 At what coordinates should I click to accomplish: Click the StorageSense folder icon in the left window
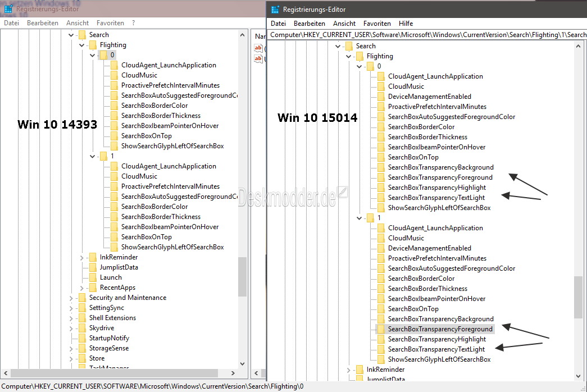coord(83,348)
